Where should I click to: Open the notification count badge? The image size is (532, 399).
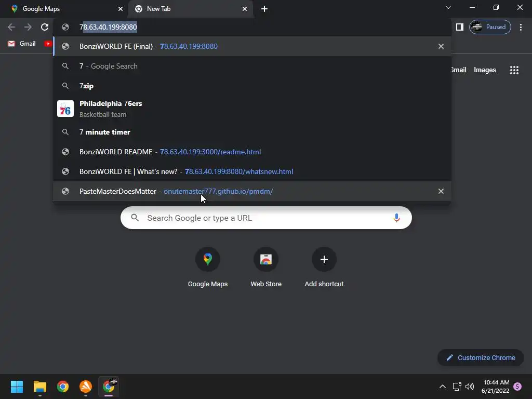[517, 387]
